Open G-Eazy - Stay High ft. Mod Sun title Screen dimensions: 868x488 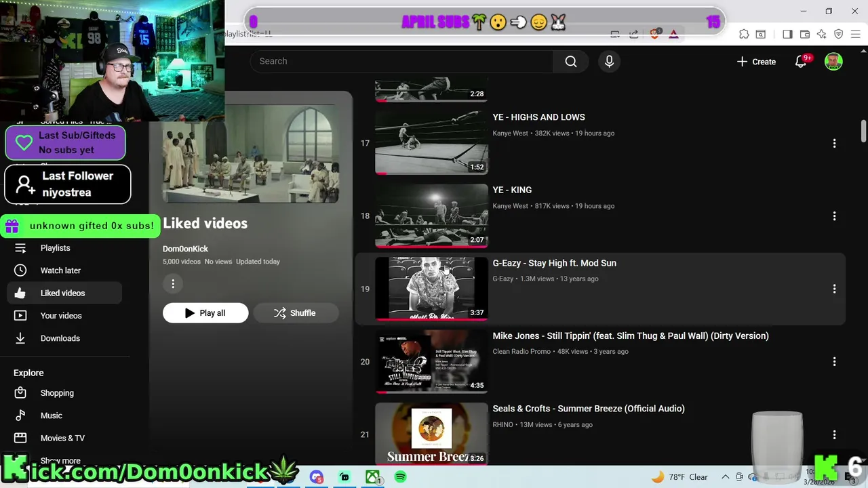(554, 263)
